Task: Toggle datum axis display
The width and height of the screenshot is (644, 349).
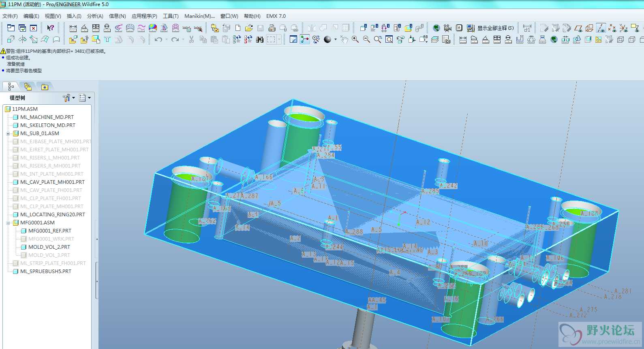Action: 601,28
